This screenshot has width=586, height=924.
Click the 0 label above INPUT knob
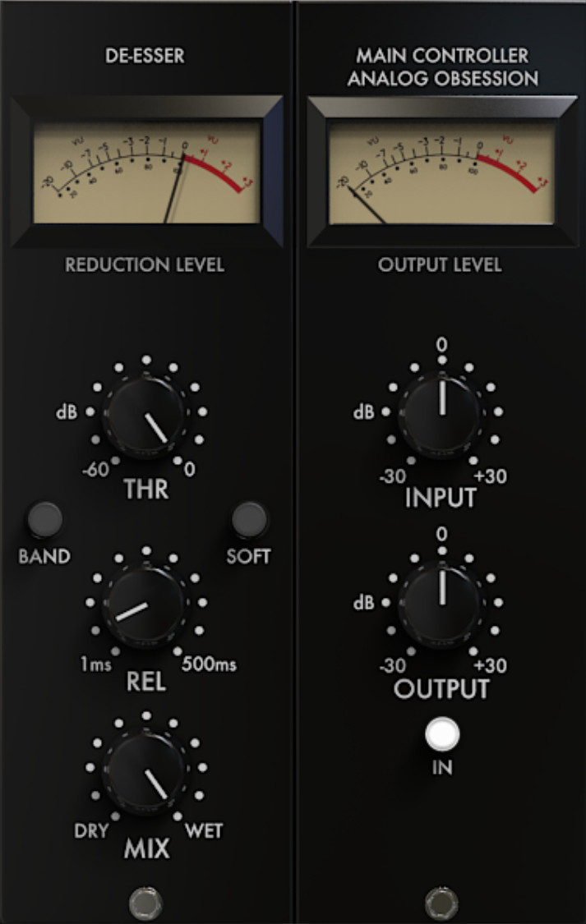pos(441,344)
